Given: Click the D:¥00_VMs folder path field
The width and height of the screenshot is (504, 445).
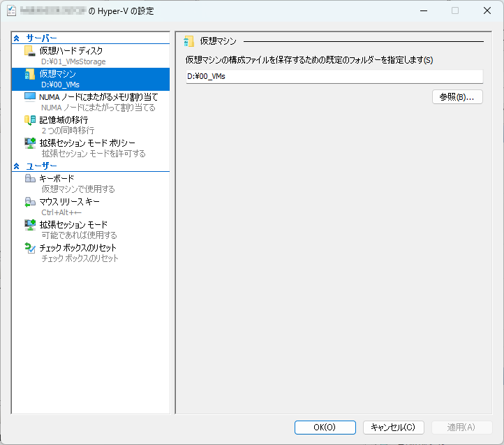Looking at the screenshot, I should point(334,77).
